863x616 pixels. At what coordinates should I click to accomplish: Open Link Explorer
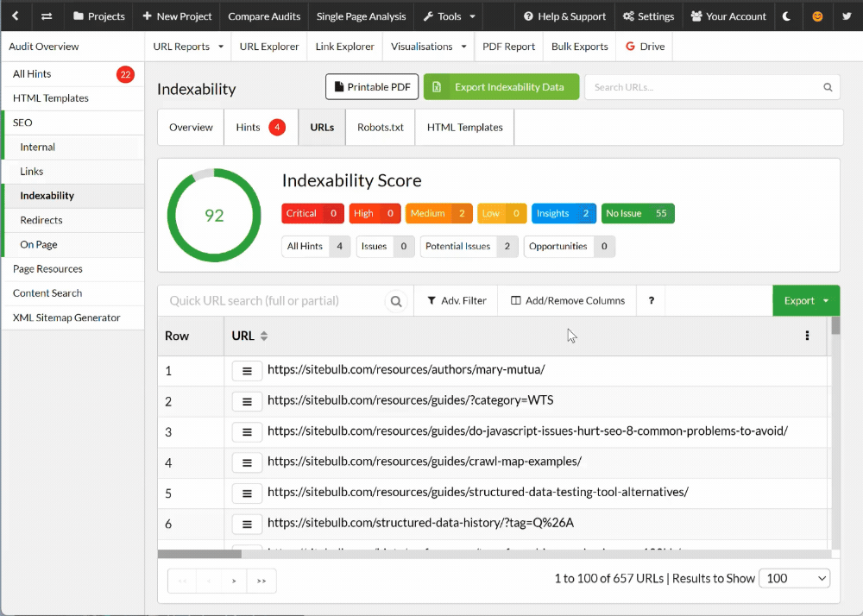pyautogui.click(x=344, y=47)
